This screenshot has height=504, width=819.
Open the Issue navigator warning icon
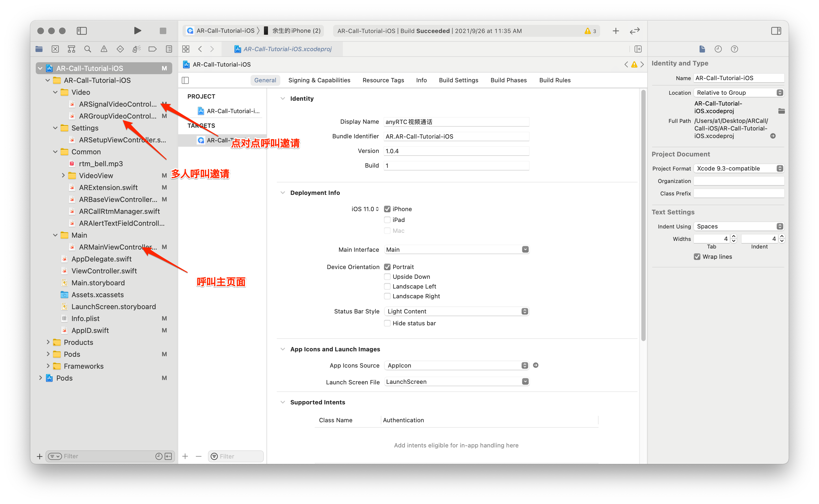coord(104,49)
